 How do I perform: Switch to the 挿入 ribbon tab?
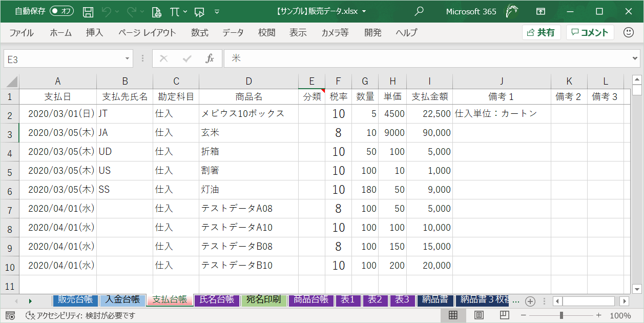[94, 33]
